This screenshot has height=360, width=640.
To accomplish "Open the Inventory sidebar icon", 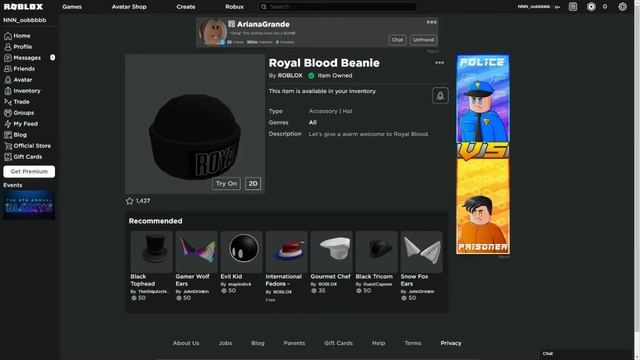I will pos(8,91).
